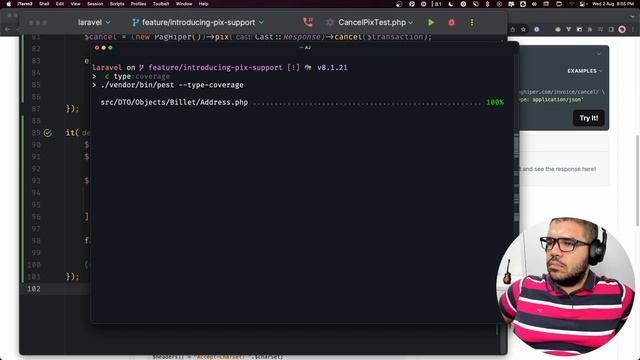Click the v8.1.21 PHP version in prompt
The image size is (640, 360).
pos(332,68)
